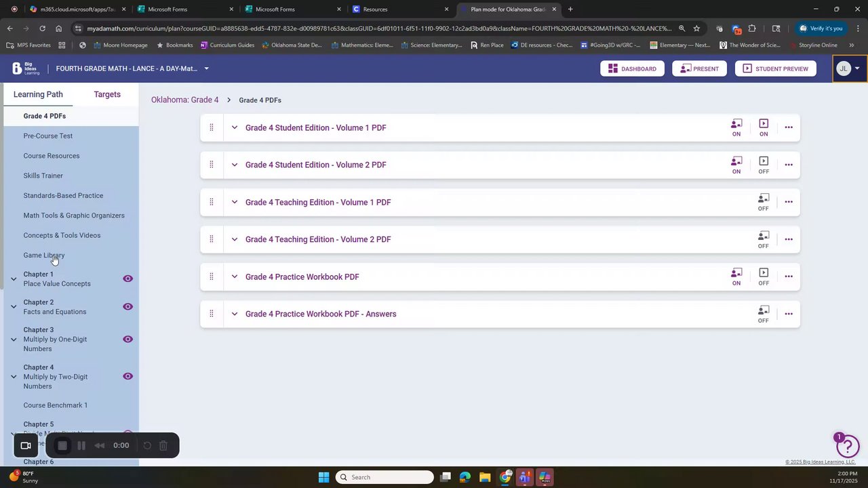Open Skills Trainer in sidebar
The height and width of the screenshot is (488, 868).
click(43, 176)
